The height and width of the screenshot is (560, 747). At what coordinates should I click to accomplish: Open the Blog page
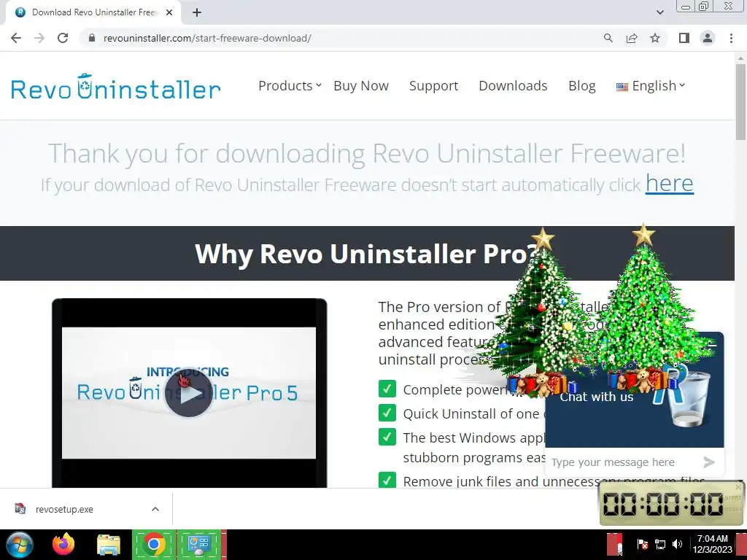click(581, 86)
